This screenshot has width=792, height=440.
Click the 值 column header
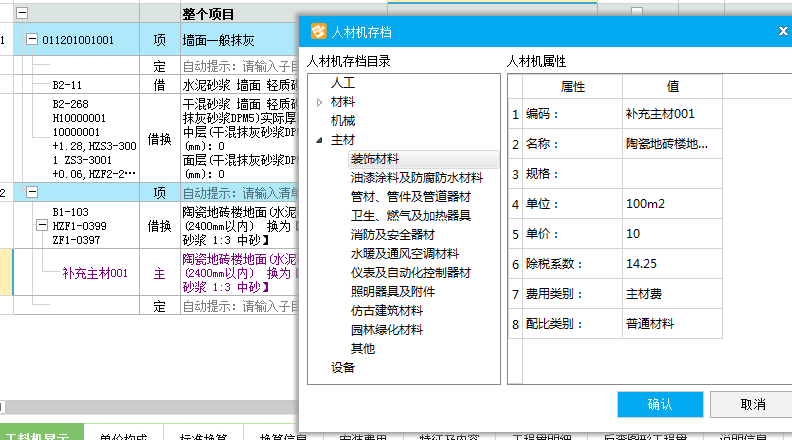[672, 86]
